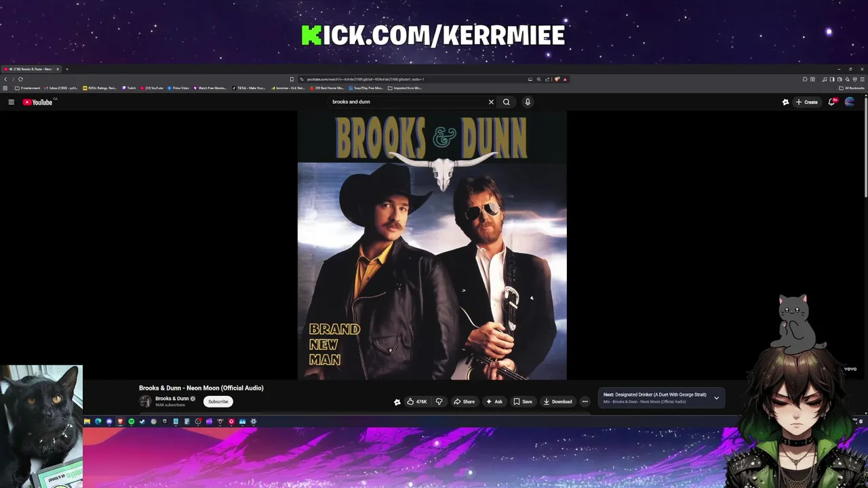
Task: Open Brooks & Dunn channel avatar
Action: (x=145, y=401)
